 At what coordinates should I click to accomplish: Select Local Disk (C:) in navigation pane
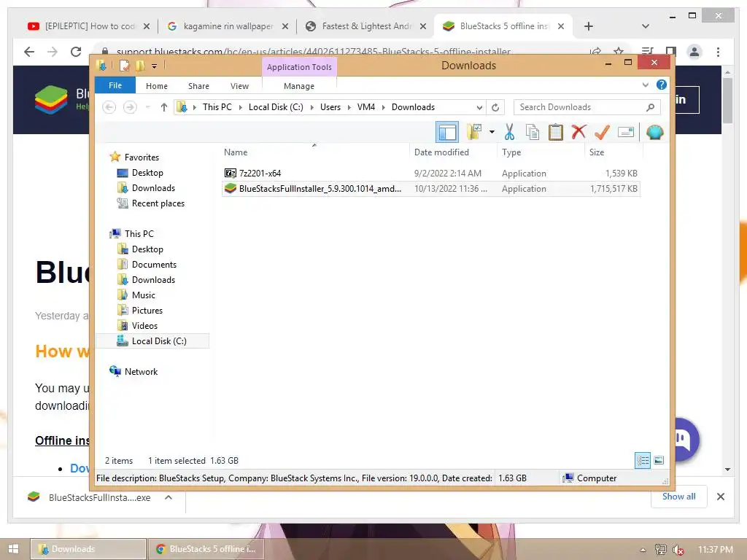click(x=152, y=341)
